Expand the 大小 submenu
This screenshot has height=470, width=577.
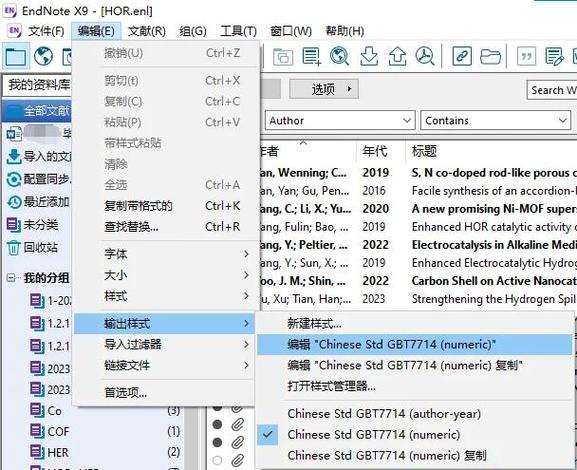[x=164, y=275]
